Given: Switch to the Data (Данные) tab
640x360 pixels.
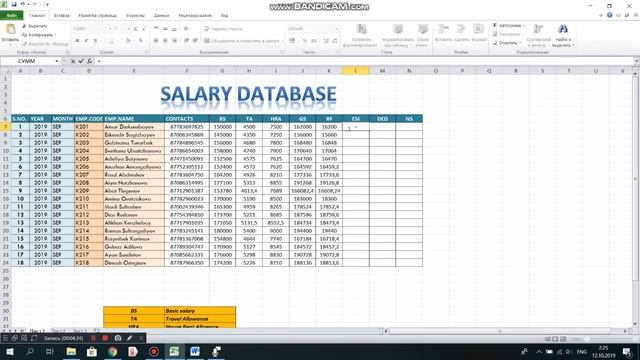Looking at the screenshot, I should (162, 16).
